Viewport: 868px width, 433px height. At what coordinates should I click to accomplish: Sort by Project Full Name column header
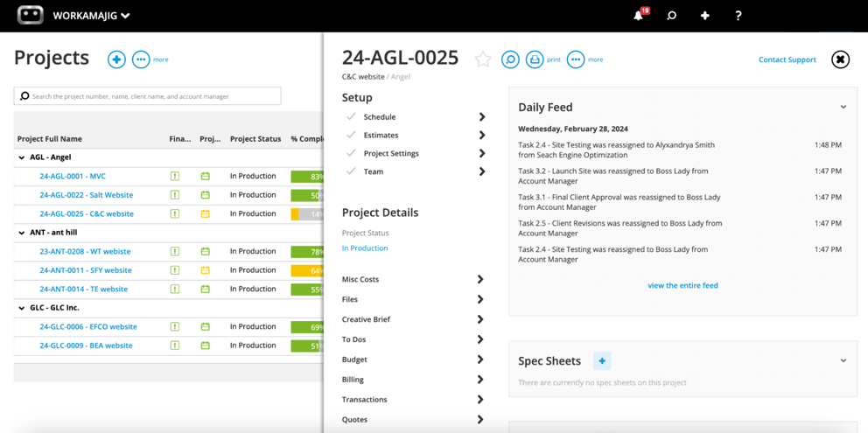coord(50,139)
